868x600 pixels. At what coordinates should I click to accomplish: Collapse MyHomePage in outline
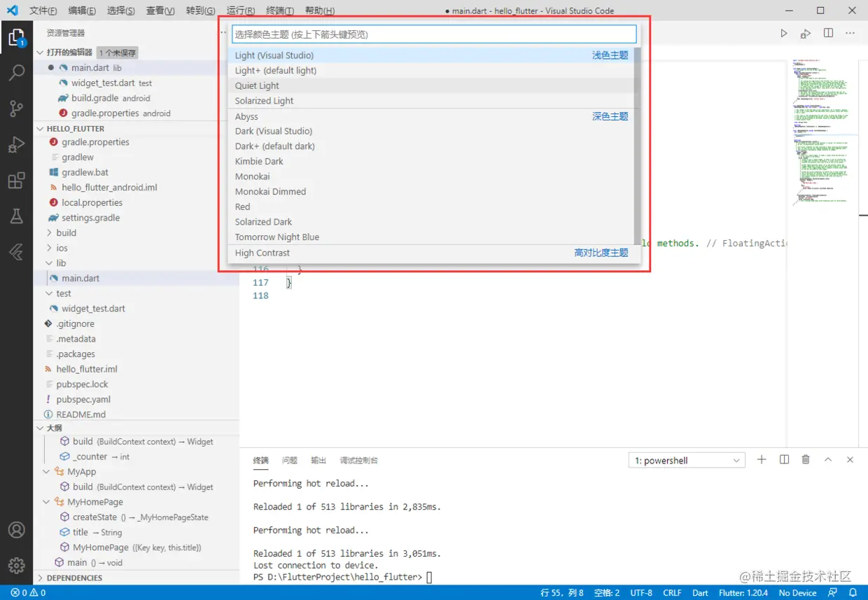click(47, 502)
